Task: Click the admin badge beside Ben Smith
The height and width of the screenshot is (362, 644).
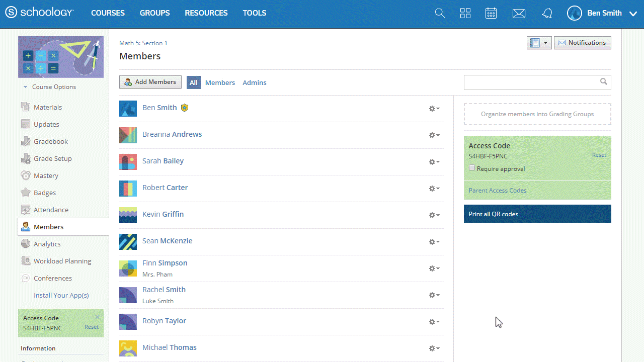Action: (185, 108)
